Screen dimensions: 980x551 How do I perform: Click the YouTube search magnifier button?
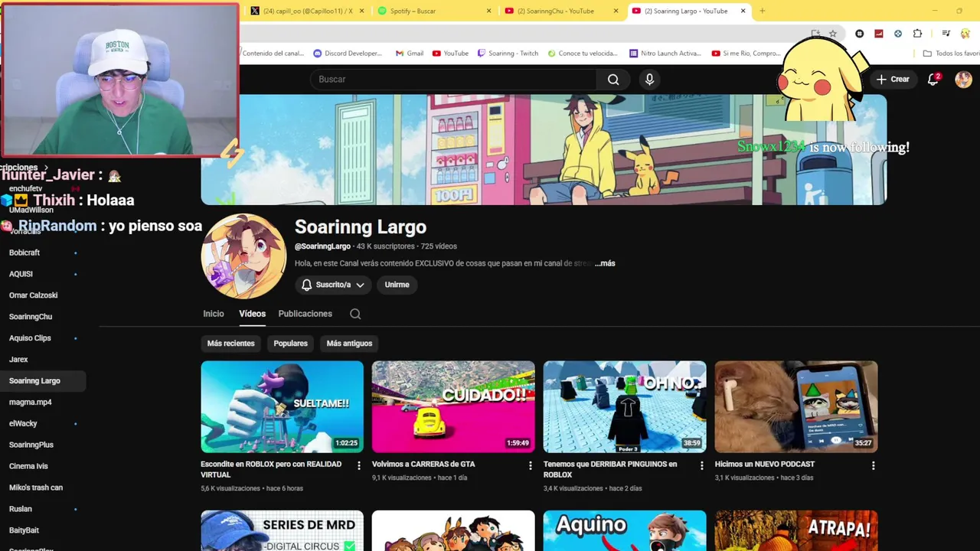613,80
